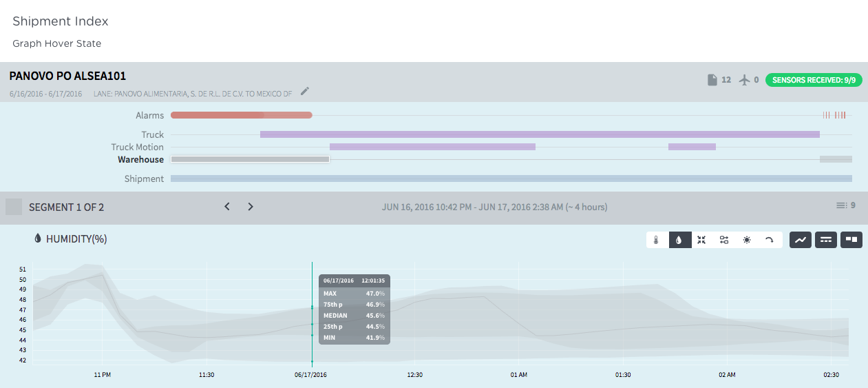Click the documents icon showing 12
The image size is (868, 388).
(712, 80)
